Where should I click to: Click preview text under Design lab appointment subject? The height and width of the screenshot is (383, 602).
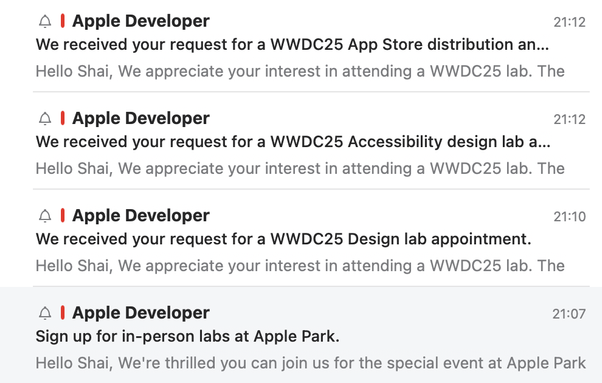(x=300, y=266)
